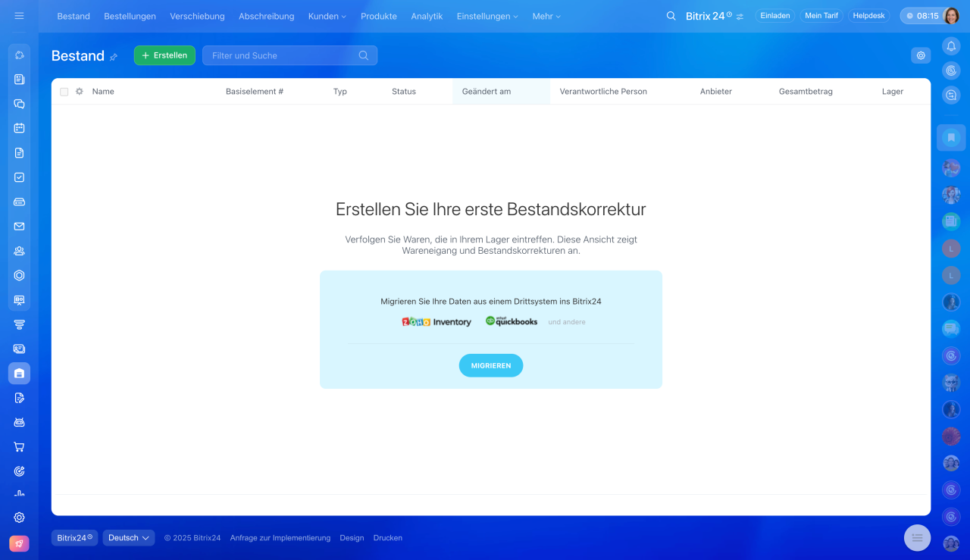Open the notifications bell icon
This screenshot has width=970, height=560.
(x=951, y=46)
